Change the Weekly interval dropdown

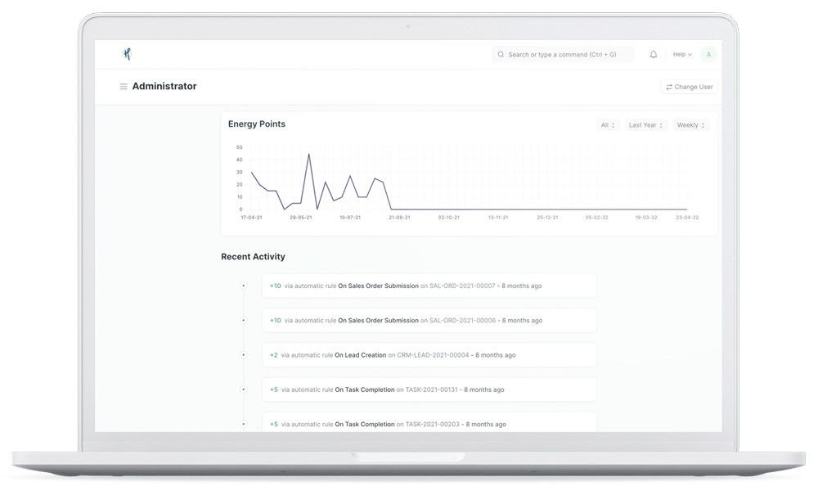[x=690, y=125]
